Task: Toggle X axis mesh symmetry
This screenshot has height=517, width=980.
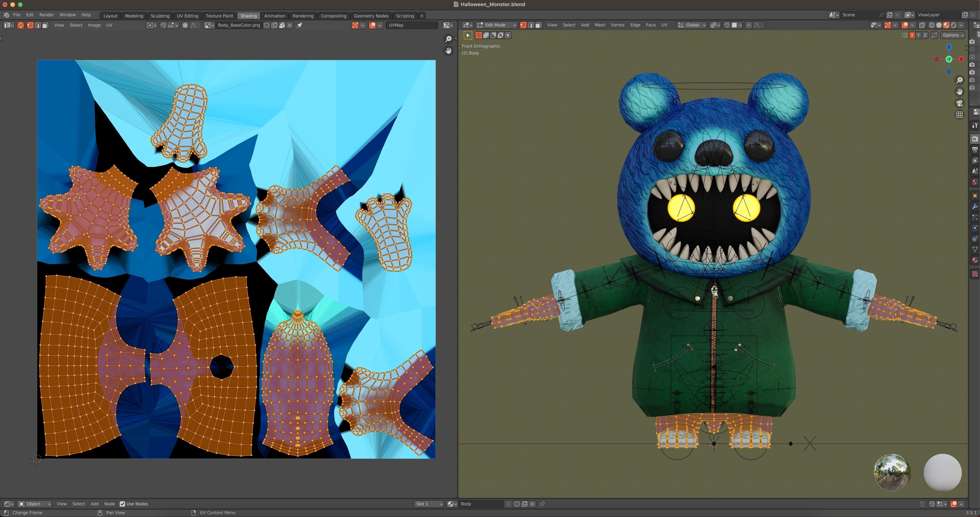Action: [912, 35]
